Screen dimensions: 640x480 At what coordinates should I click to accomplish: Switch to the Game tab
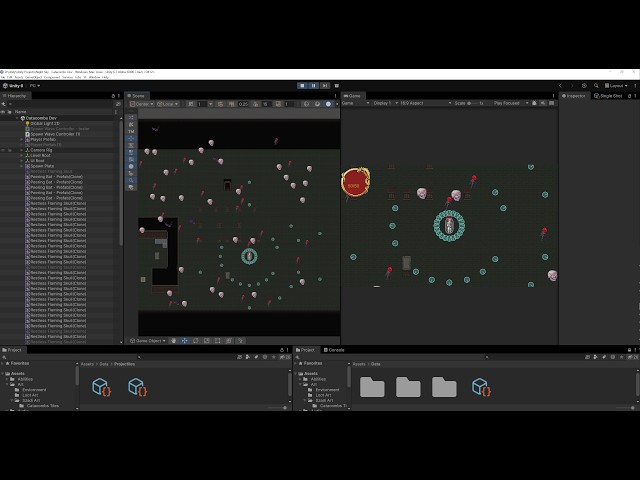(x=352, y=96)
